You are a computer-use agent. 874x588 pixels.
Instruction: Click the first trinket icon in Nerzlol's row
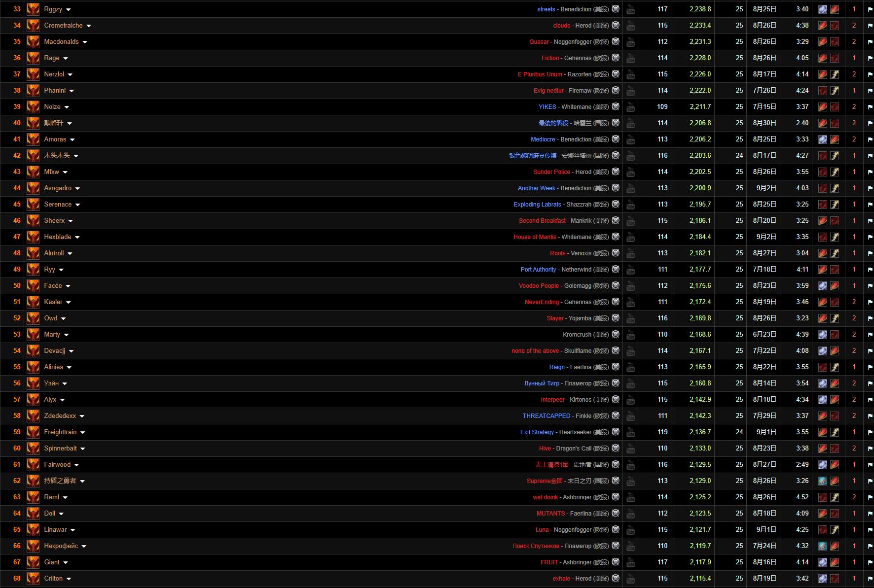[x=822, y=74]
